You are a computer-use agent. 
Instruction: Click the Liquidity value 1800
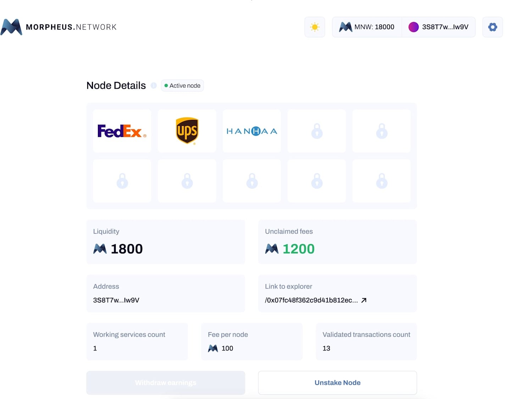127,249
